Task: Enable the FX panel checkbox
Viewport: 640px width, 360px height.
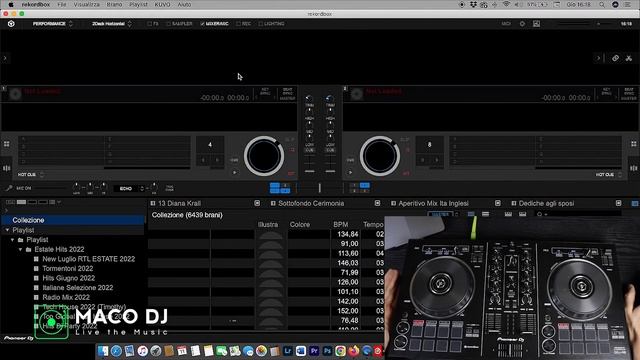Action: [149, 24]
